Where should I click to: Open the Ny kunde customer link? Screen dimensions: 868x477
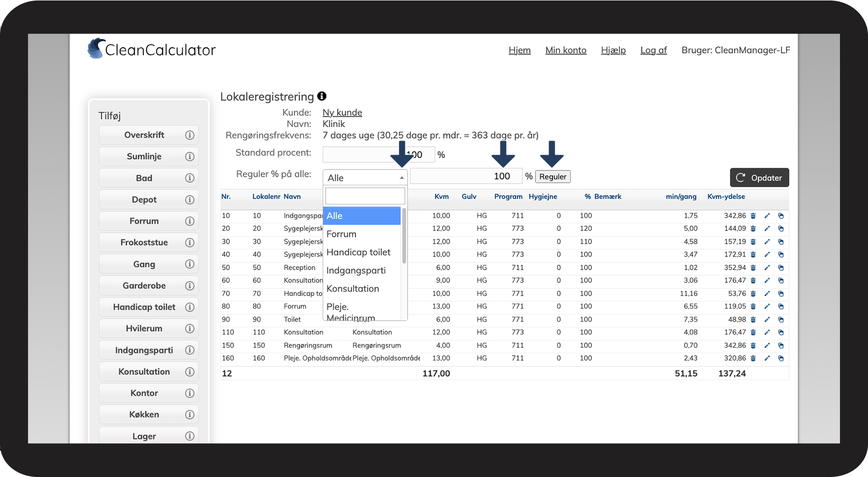click(x=342, y=112)
